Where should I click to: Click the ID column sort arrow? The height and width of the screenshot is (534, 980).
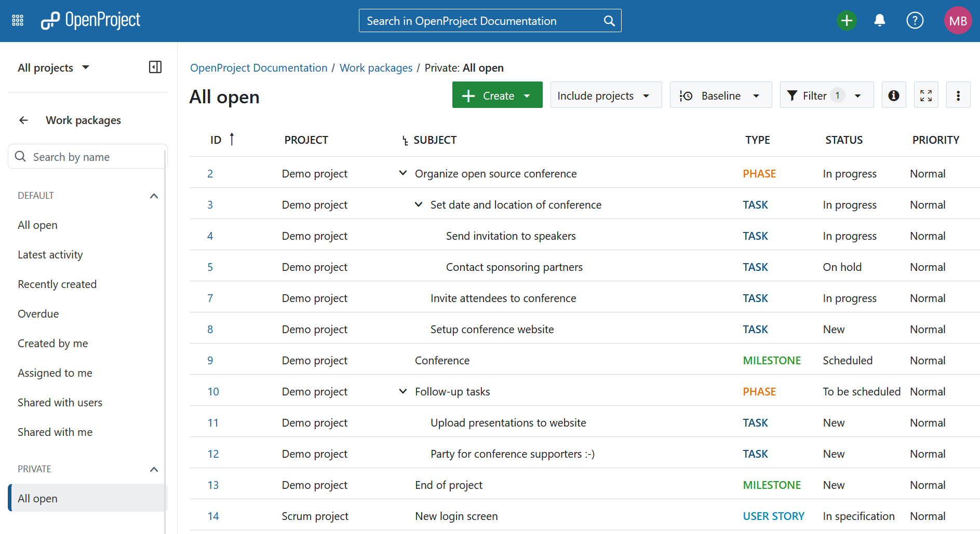pyautogui.click(x=232, y=139)
